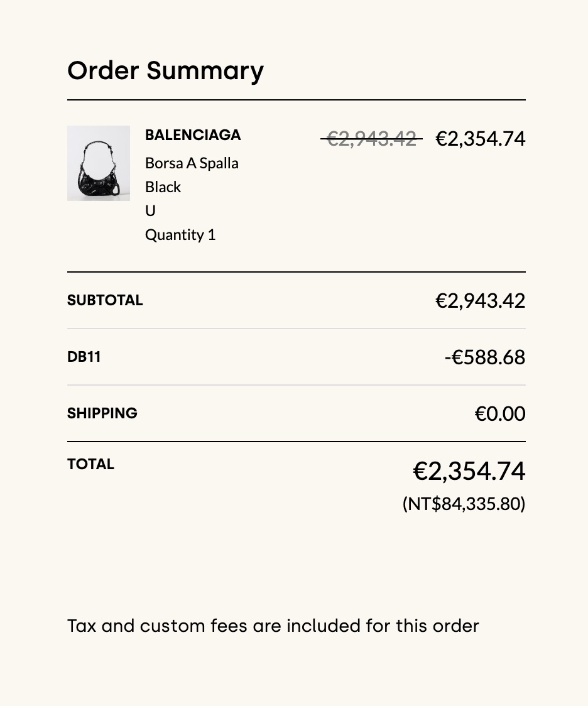Click the SUBTOTAL label
The image size is (588, 706).
[105, 300]
